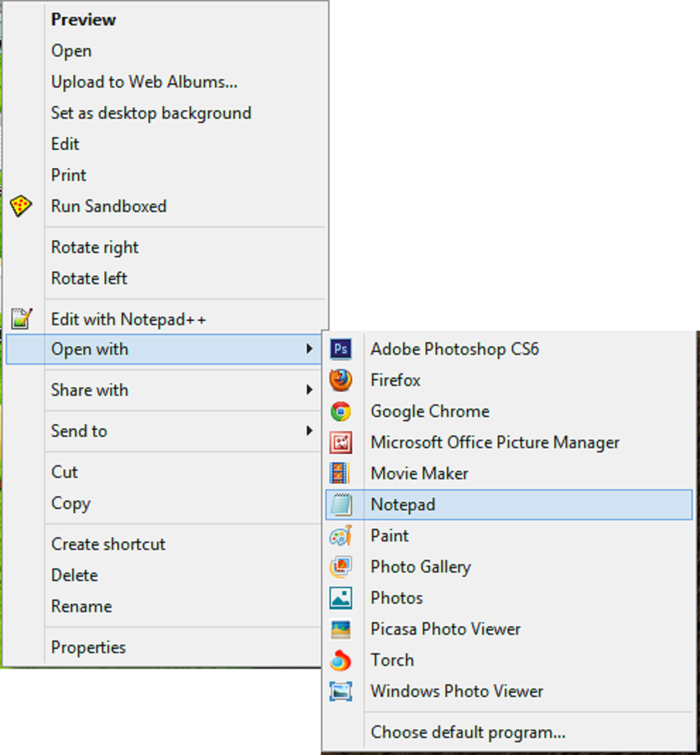Viewport: 700px width, 755px height.
Task: Open with Adobe Photoshop CS6 label
Action: [x=455, y=349]
